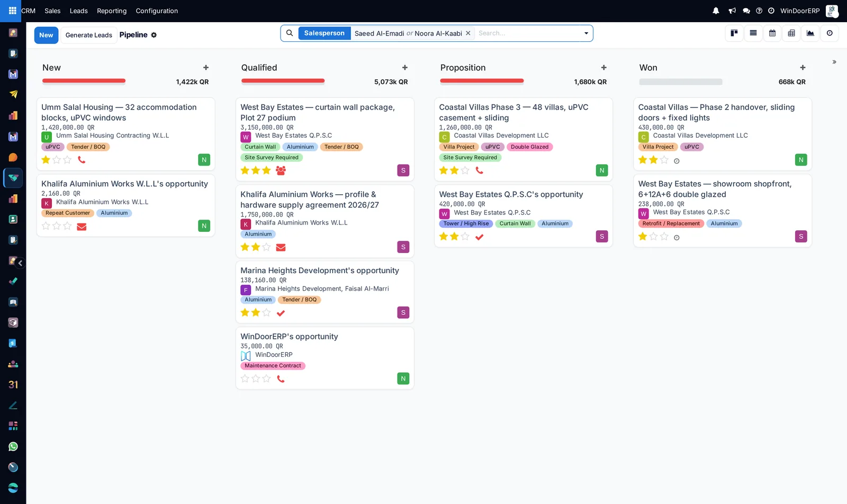
Task: Click the New column red progress bar
Action: 84,82
